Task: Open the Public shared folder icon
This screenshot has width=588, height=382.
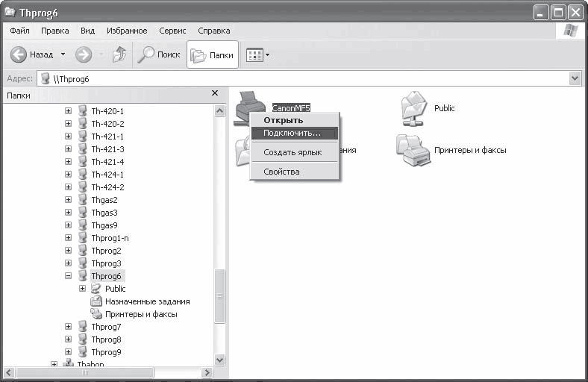Action: (x=414, y=109)
